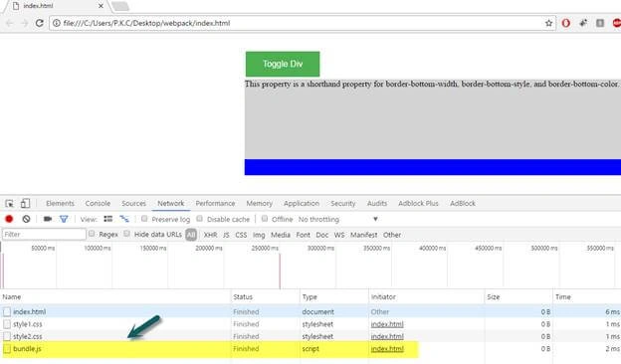Screen dimensions: 621x364
Task: Sort by the Type column header
Action: [333, 296]
